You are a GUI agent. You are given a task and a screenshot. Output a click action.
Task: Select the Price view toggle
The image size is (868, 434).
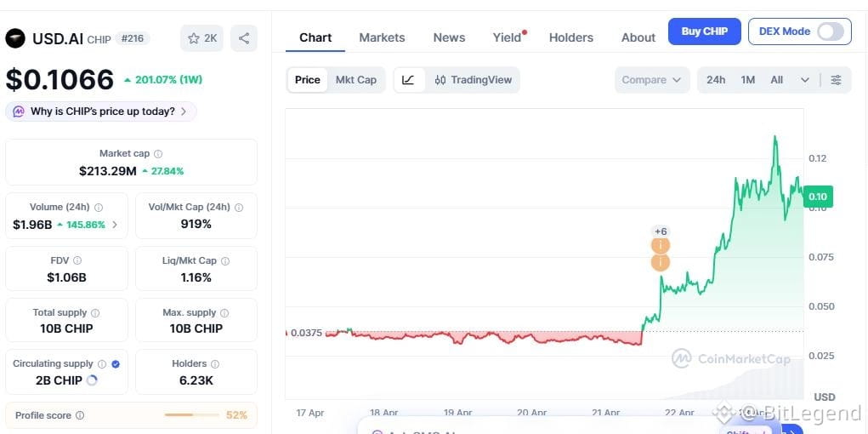[x=307, y=80]
